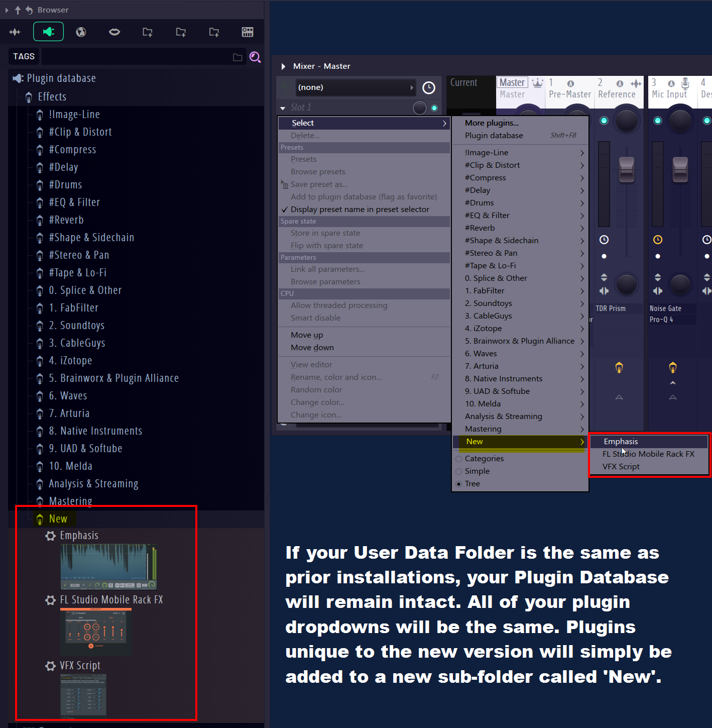Click the crown icon on Master track
The image size is (712, 728).
(537, 83)
